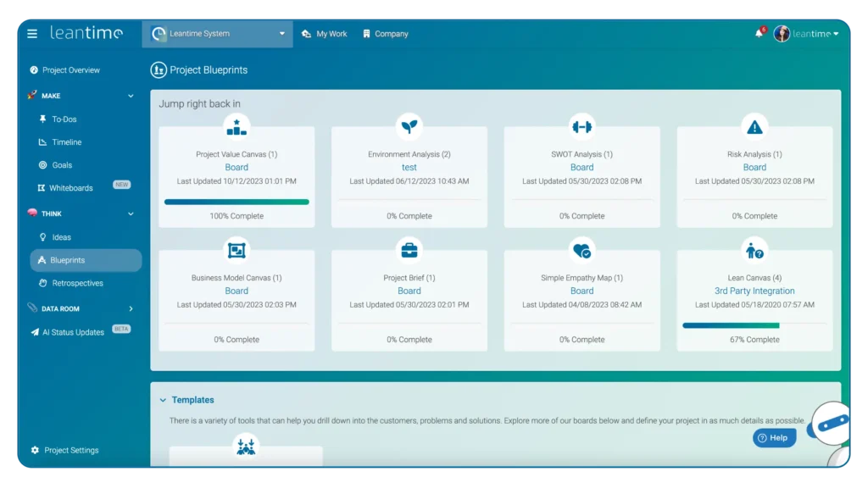Open Retrospectives from the sidebar
Screen dimensions: 868x488
77,283
